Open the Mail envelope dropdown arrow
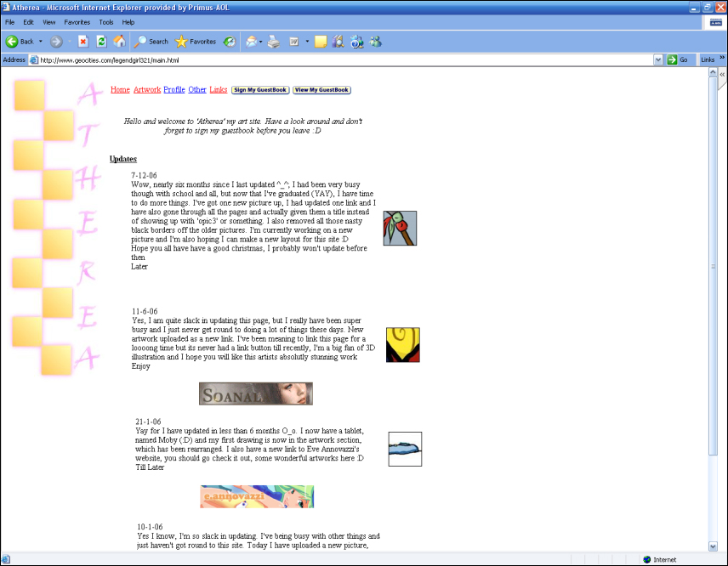The width and height of the screenshot is (728, 566). point(260,42)
